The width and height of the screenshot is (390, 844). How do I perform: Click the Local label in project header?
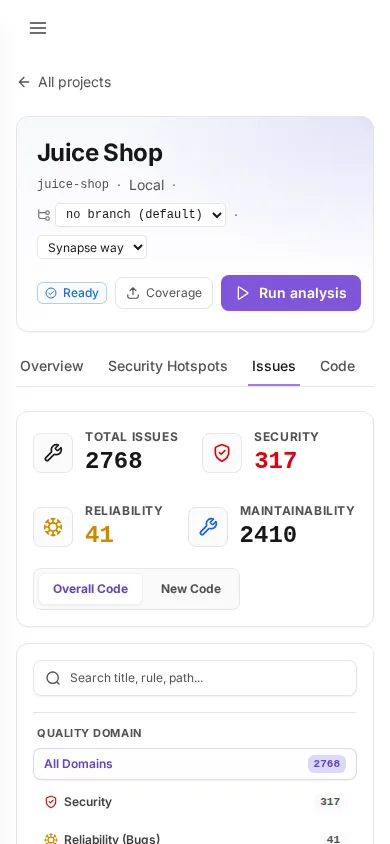(x=146, y=185)
